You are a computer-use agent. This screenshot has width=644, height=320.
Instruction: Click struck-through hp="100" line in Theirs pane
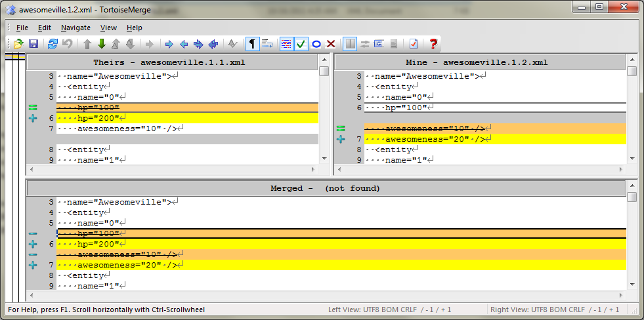pos(187,108)
